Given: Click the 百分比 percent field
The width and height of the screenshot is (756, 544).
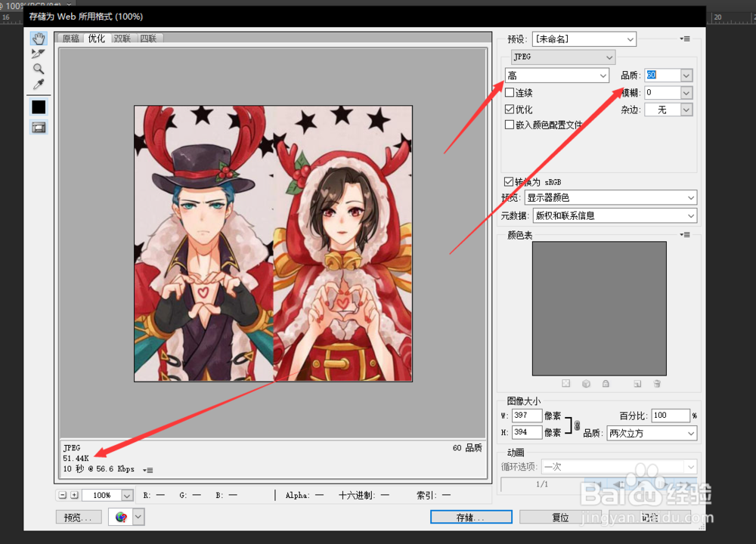Looking at the screenshot, I should 671,416.
